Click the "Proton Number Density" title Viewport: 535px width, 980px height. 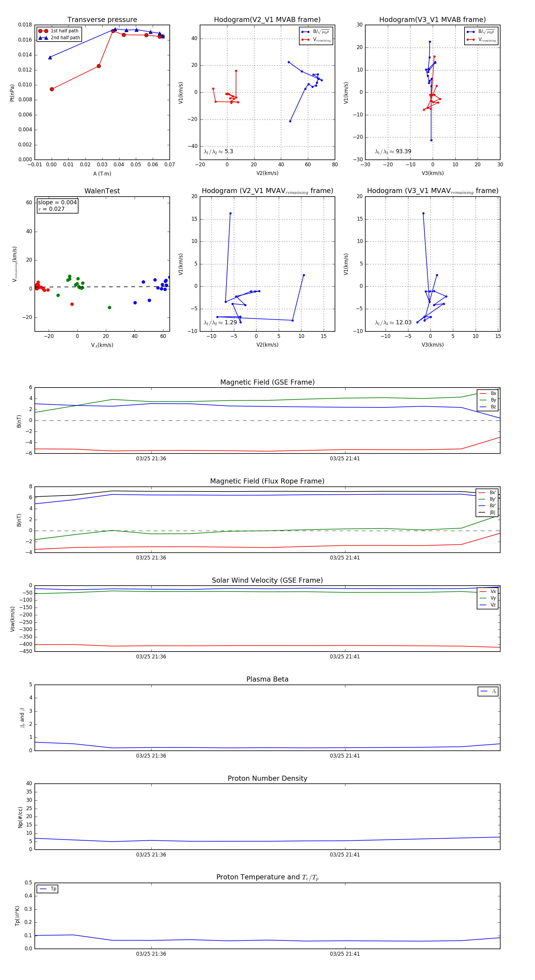click(267, 778)
